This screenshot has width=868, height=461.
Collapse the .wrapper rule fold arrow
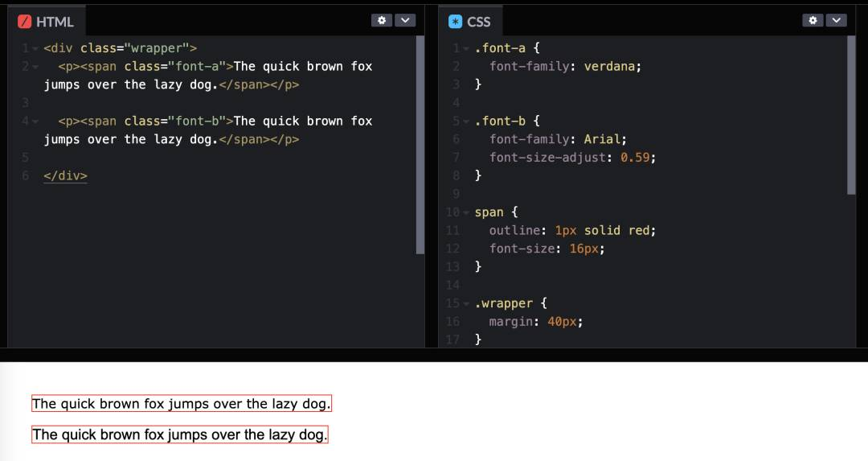[466, 303]
